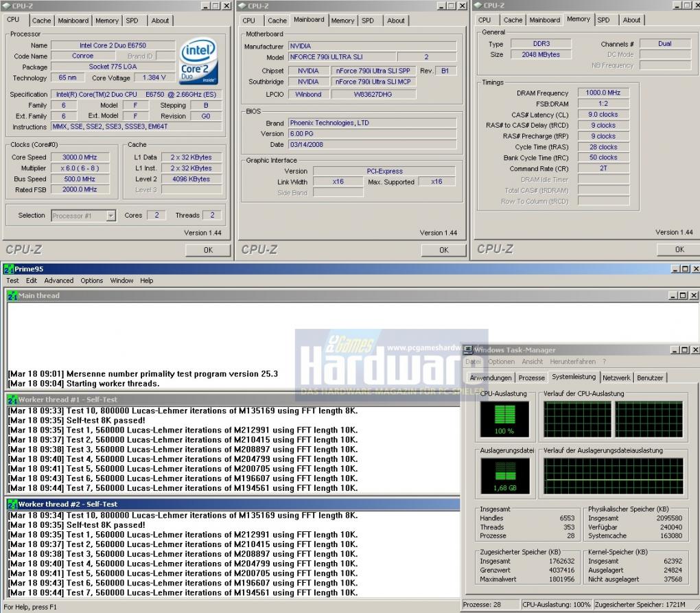The width and height of the screenshot is (700, 613).
Task: Click the DRAM Frequency 1000.0 MHz field
Action: point(603,93)
